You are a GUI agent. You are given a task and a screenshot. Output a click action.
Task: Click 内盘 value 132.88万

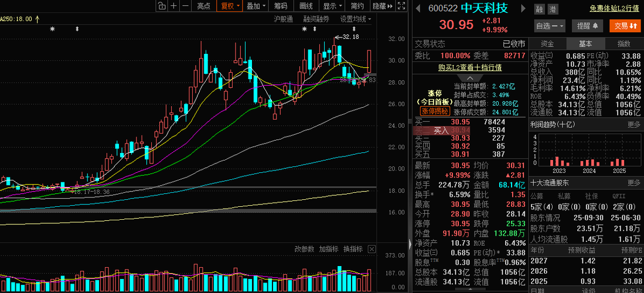tap(510, 234)
